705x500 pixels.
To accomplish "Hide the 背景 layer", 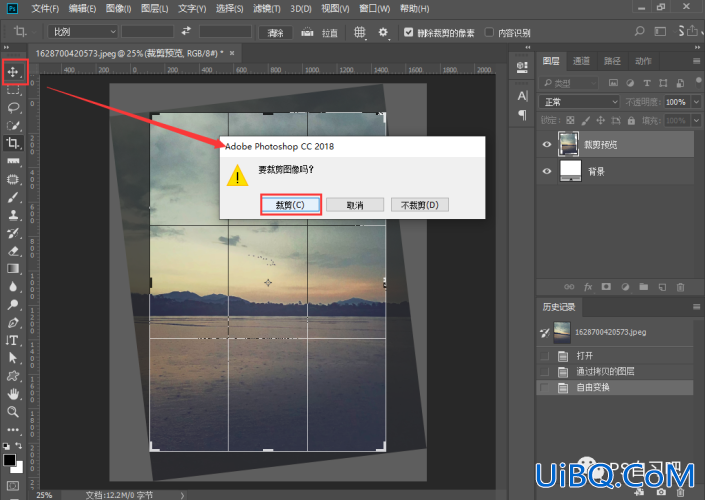I will [x=547, y=171].
